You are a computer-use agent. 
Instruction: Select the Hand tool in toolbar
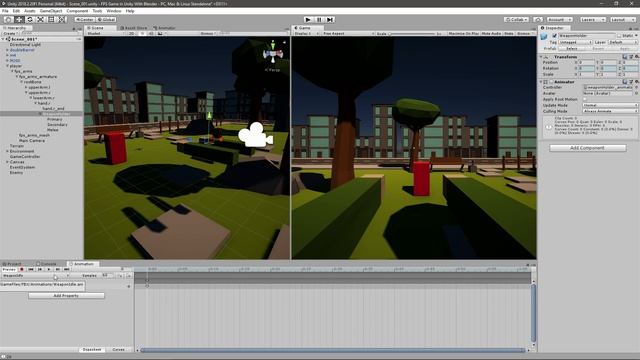coord(8,19)
